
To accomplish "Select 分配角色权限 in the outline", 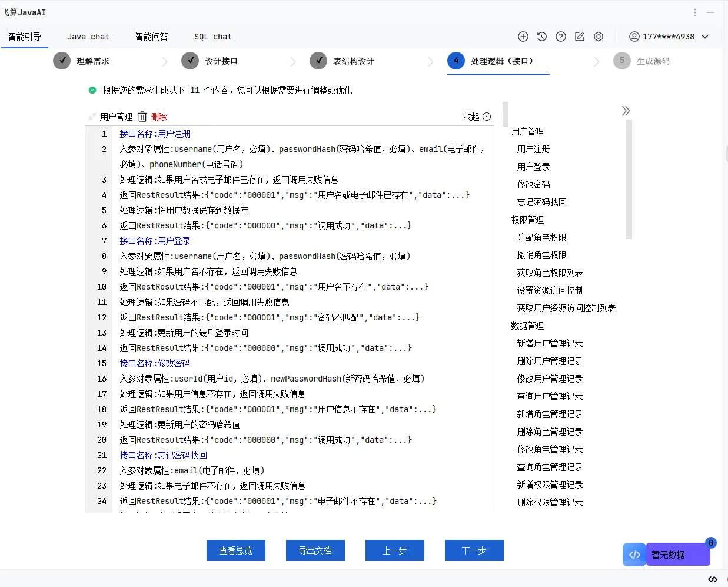I will pos(542,237).
